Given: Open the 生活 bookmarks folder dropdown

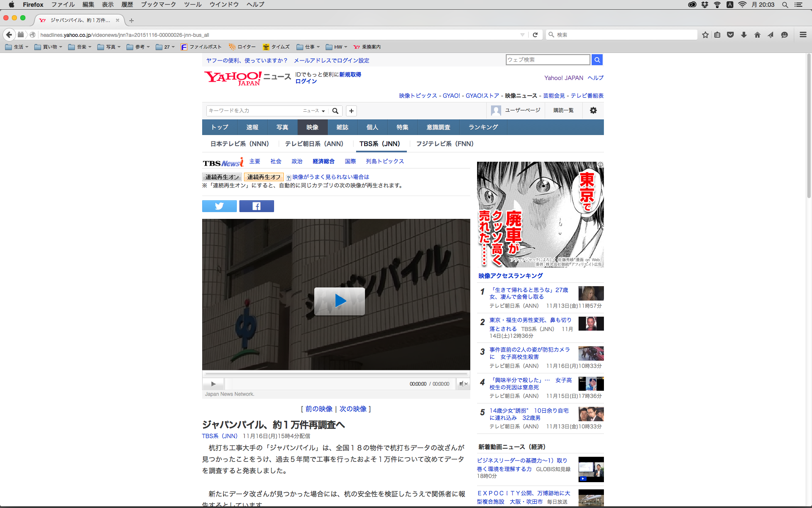Looking at the screenshot, I should [18, 47].
